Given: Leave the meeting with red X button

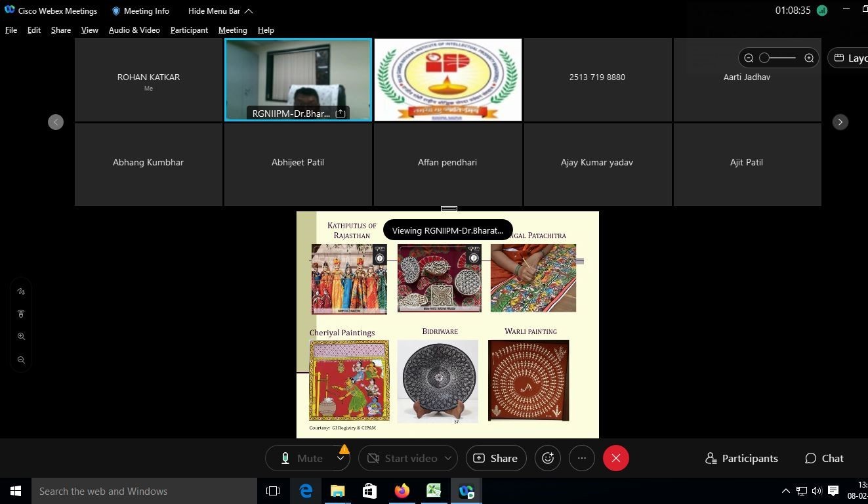Looking at the screenshot, I should pyautogui.click(x=616, y=458).
